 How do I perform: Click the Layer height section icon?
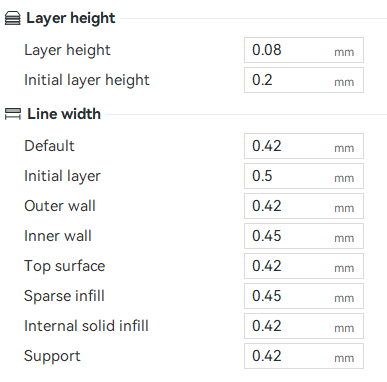coord(13,18)
